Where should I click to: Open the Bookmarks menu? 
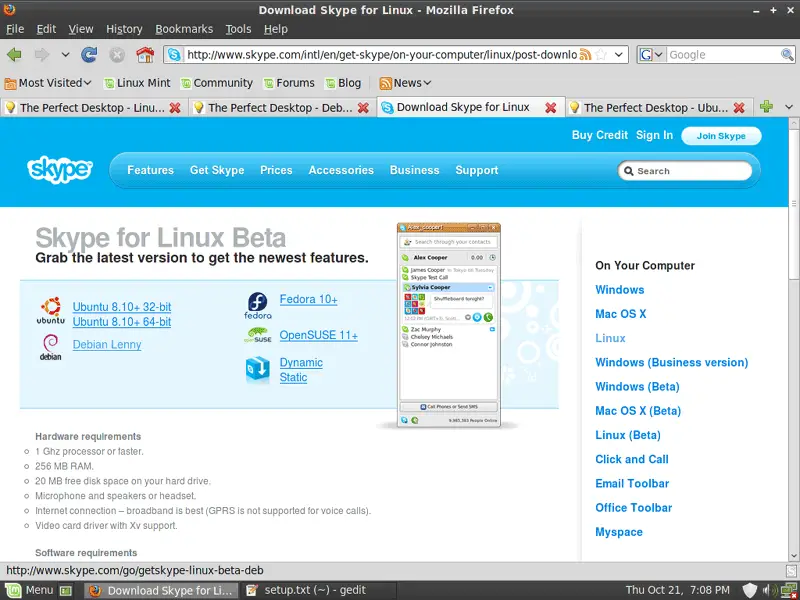coord(185,29)
